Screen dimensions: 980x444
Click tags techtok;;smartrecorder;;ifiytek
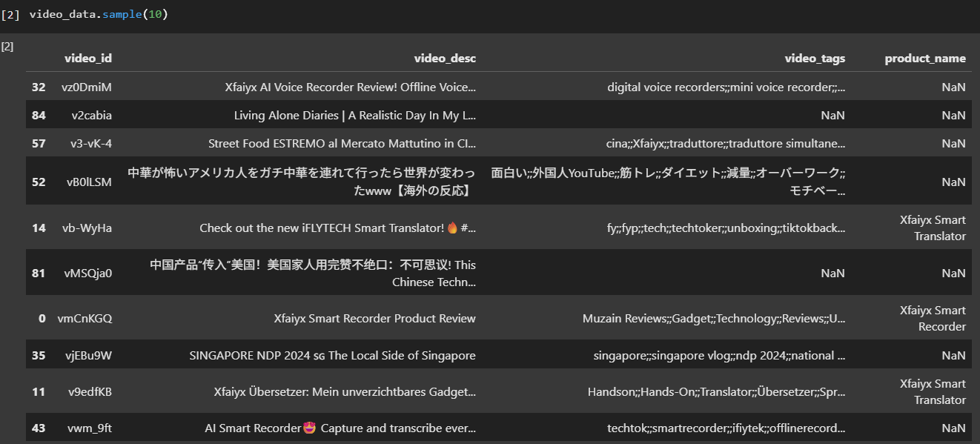point(726,428)
